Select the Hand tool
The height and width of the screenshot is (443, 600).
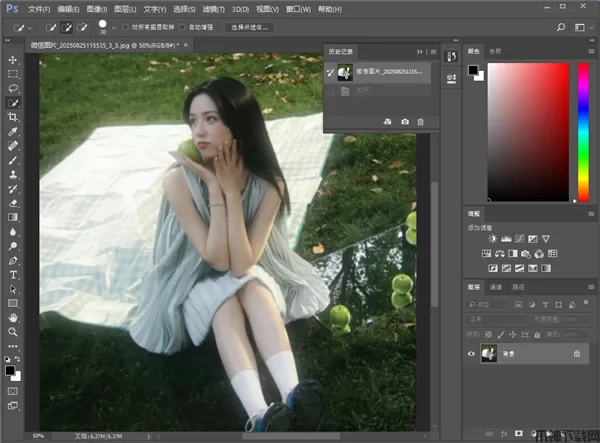[x=13, y=317]
